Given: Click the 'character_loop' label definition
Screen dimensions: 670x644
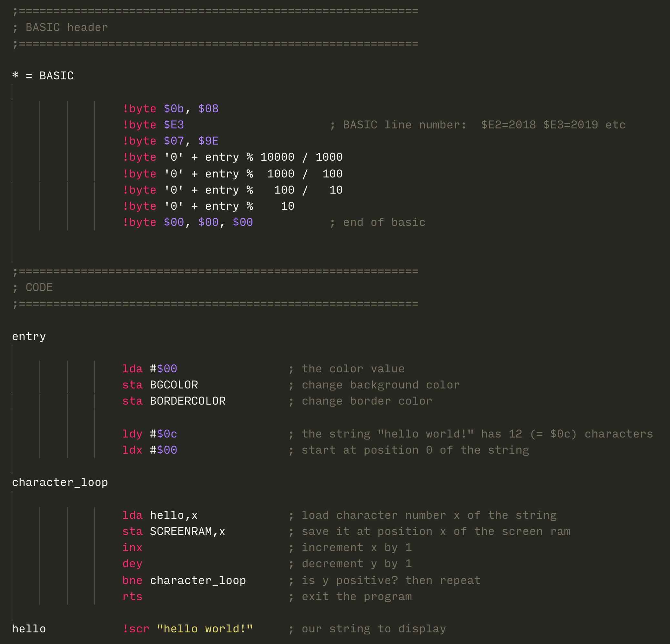Looking at the screenshot, I should (60, 482).
